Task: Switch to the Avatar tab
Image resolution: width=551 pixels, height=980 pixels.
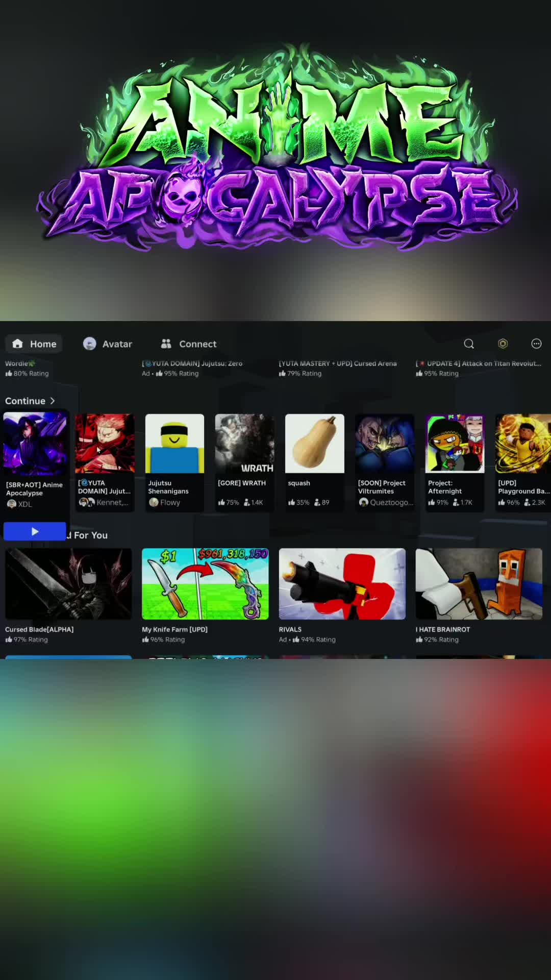Action: point(108,344)
